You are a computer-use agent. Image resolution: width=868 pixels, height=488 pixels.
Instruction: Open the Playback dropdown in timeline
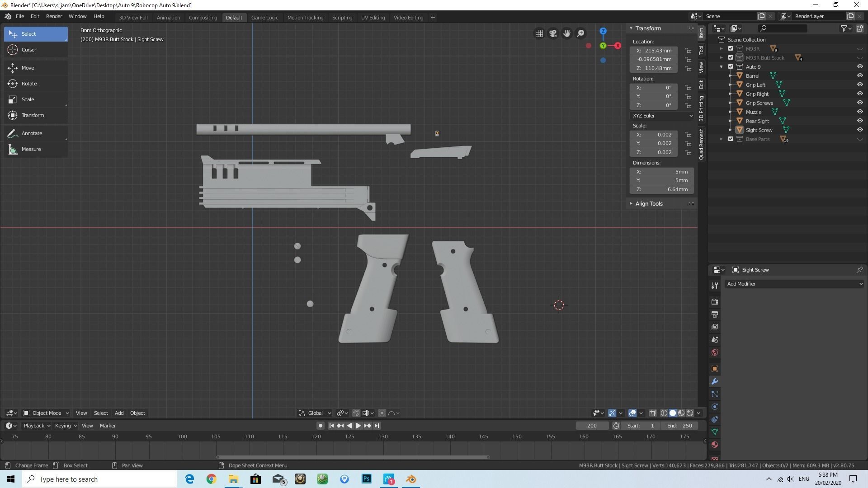click(x=37, y=426)
